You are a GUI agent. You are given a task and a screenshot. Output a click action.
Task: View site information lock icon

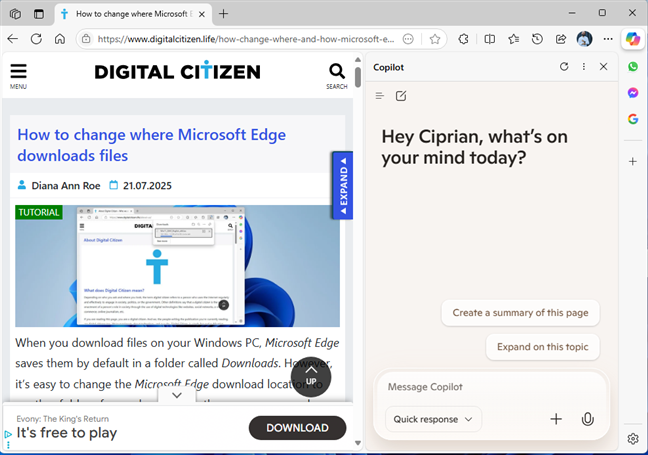point(86,39)
